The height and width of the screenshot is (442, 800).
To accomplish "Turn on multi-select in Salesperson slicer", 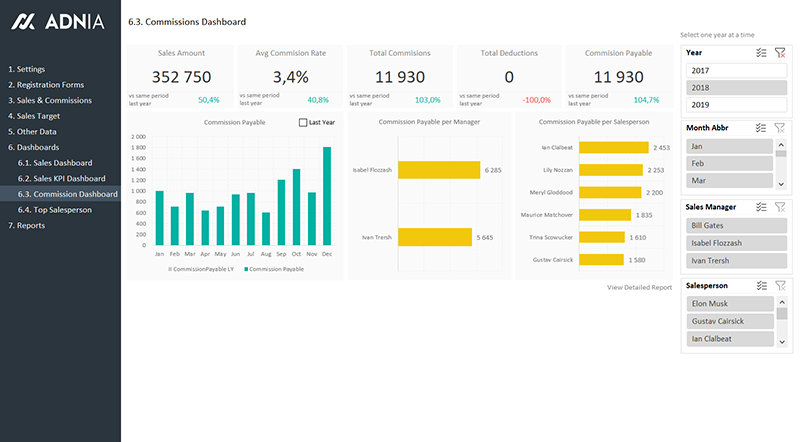I will click(x=762, y=286).
